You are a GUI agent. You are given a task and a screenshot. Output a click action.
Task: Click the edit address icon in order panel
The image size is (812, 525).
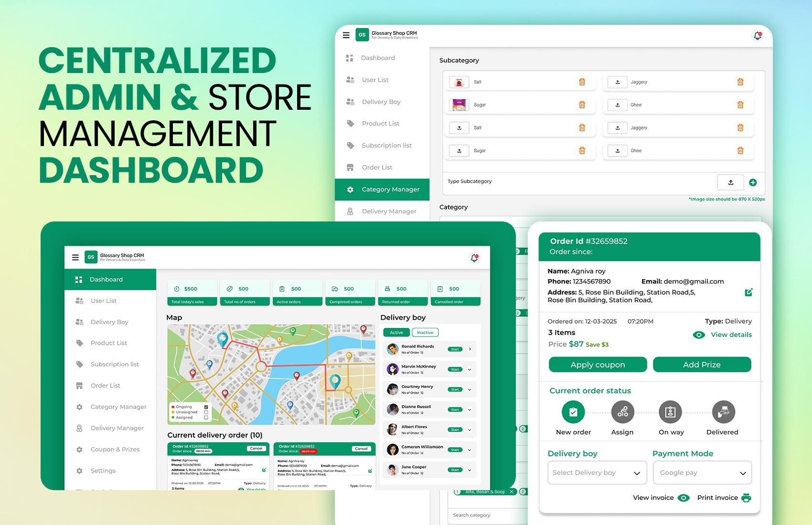point(748,292)
